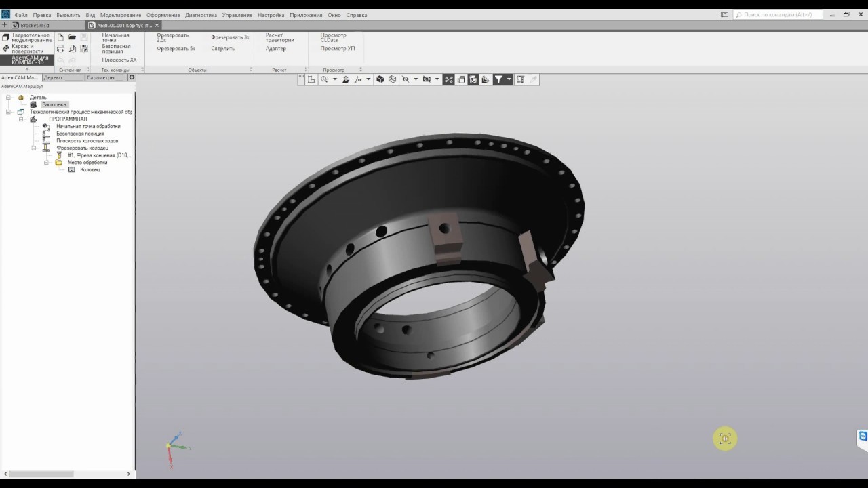
Task: Collapse the Деталь tree node
Action: [x=9, y=98]
